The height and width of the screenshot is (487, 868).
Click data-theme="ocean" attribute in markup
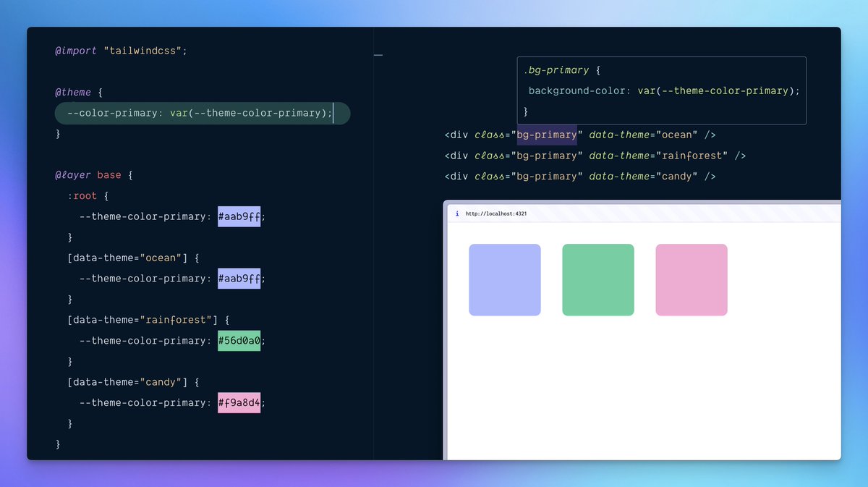643,135
